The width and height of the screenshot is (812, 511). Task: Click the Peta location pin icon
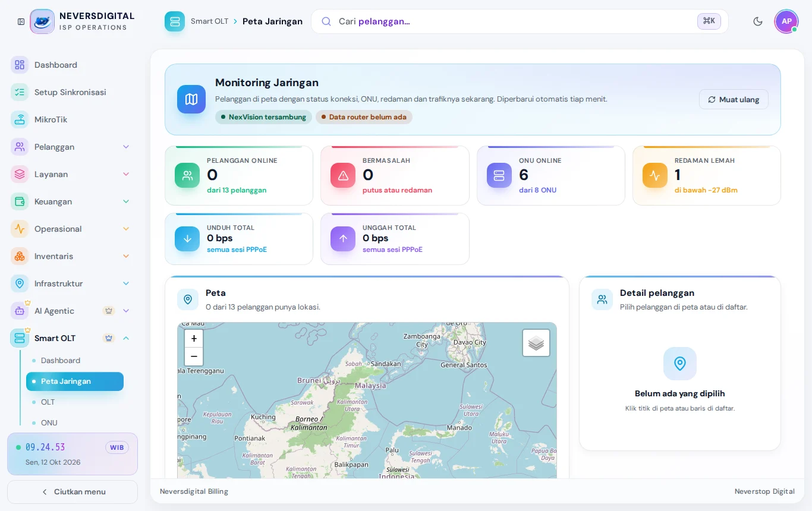click(188, 299)
